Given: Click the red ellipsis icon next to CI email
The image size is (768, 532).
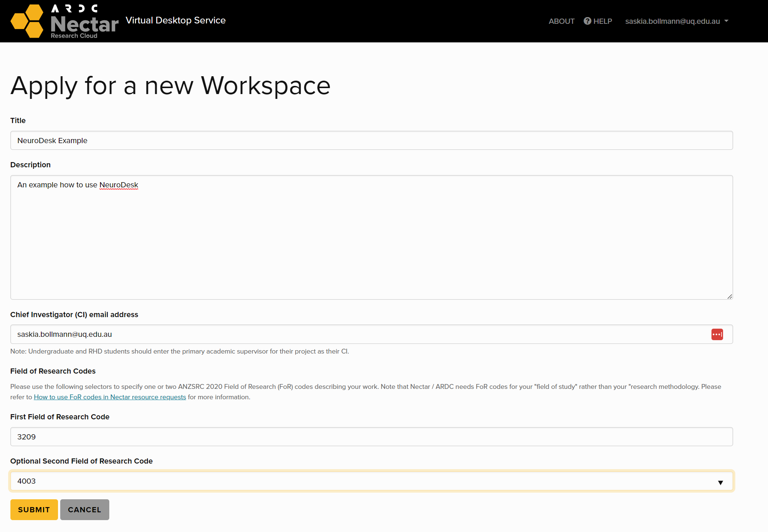Looking at the screenshot, I should pos(718,334).
